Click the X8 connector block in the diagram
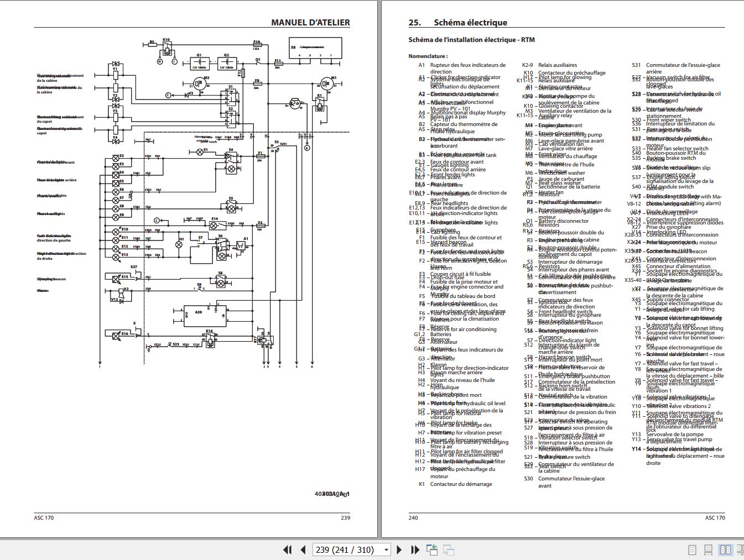 314,49
